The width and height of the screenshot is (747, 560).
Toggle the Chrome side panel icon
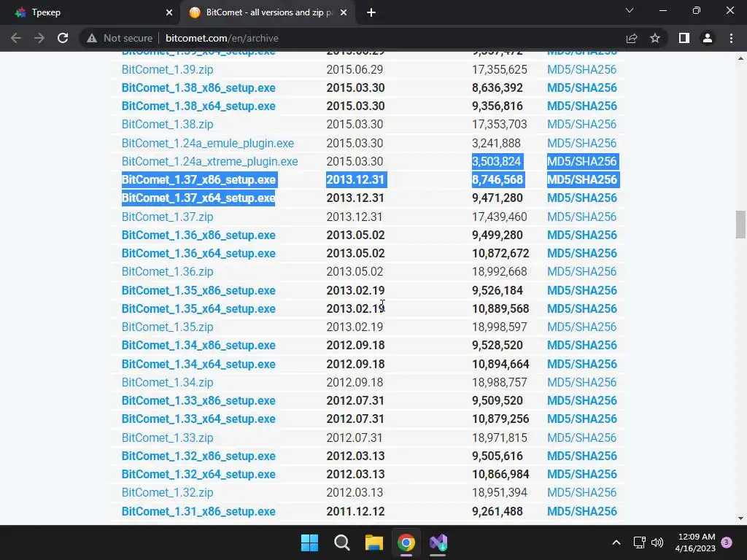click(x=684, y=38)
